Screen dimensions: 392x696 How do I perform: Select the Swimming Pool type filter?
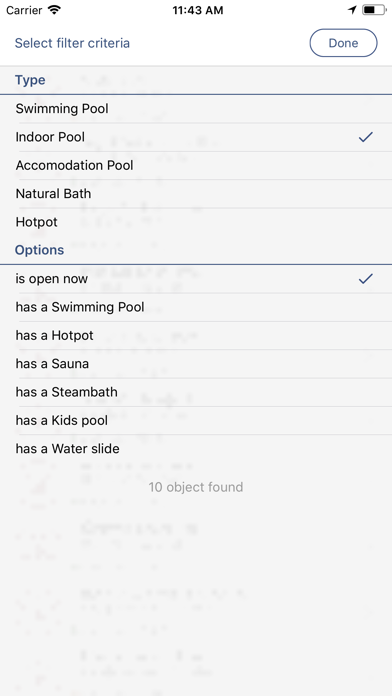(x=196, y=109)
